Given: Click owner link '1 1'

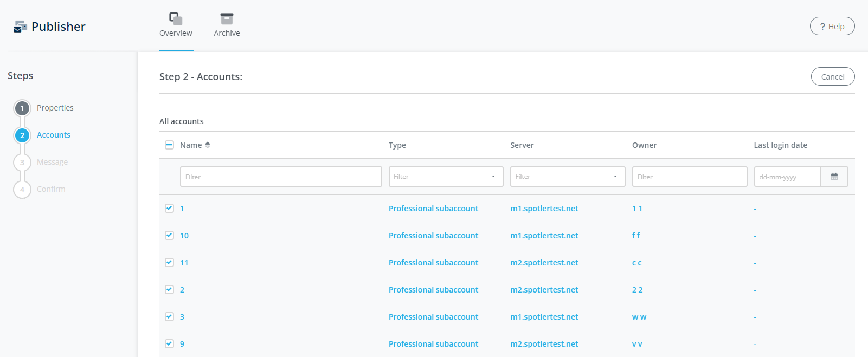Looking at the screenshot, I should [x=637, y=209].
